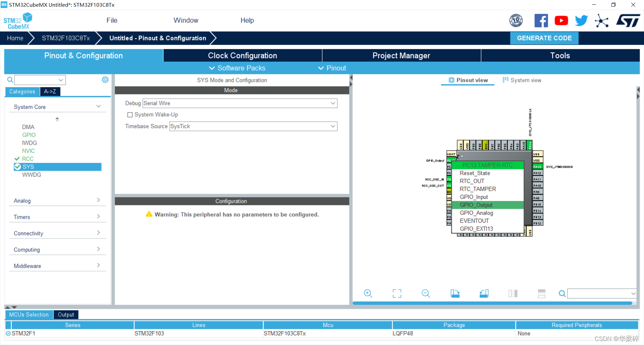Click the peripheral search magnifier icon

click(10, 80)
